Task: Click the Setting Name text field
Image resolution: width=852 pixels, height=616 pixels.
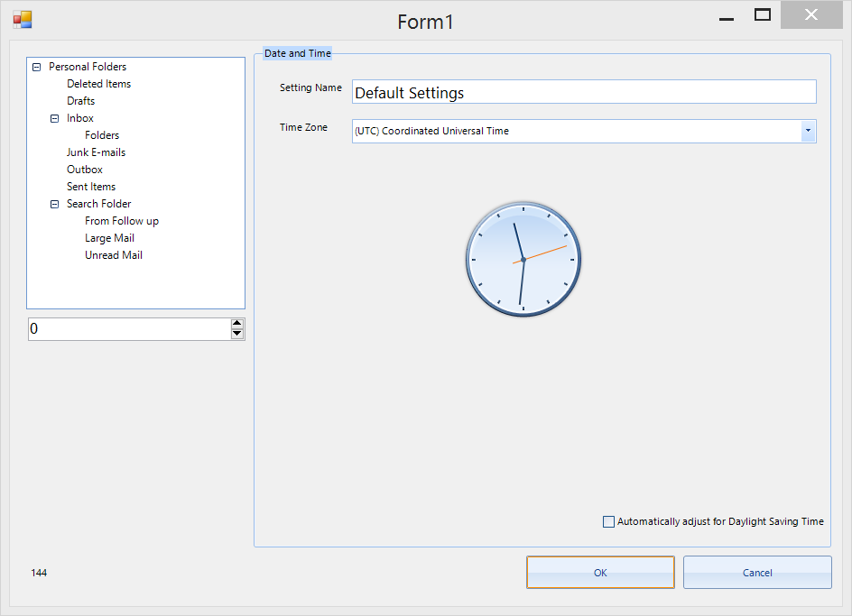Action: pos(584,92)
